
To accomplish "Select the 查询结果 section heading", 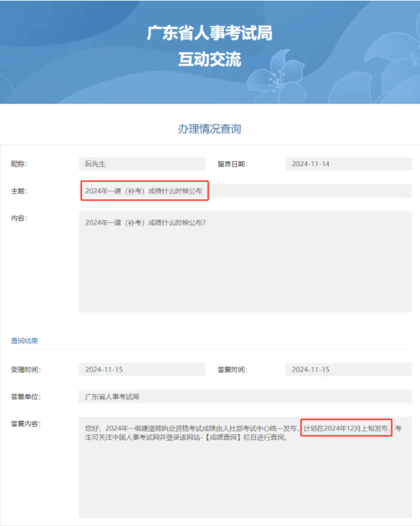I will point(24,341).
